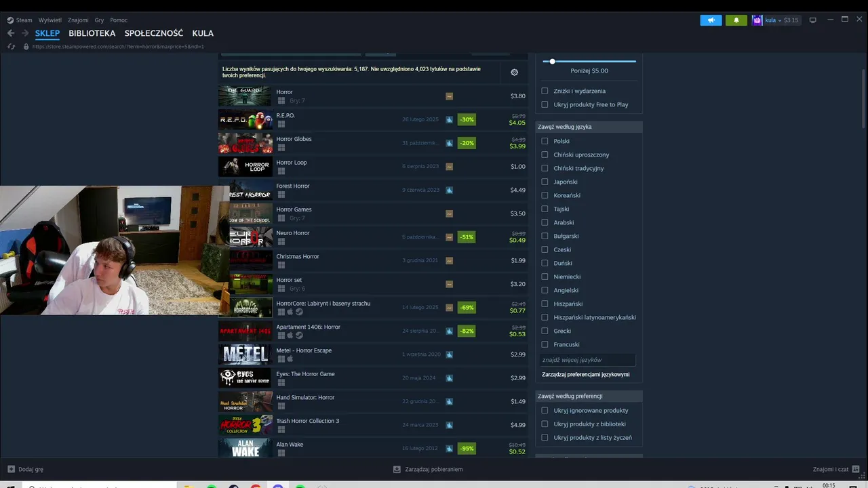The height and width of the screenshot is (488, 868).
Task: Click the thumbs-up review icon for R.E.P.O.
Action: [x=449, y=119]
